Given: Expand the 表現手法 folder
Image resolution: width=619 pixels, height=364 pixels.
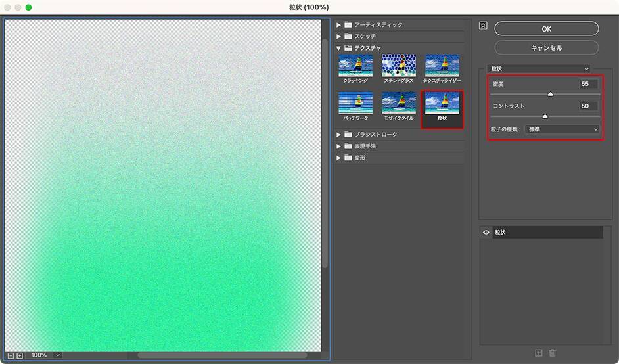Looking at the screenshot, I should (338, 146).
